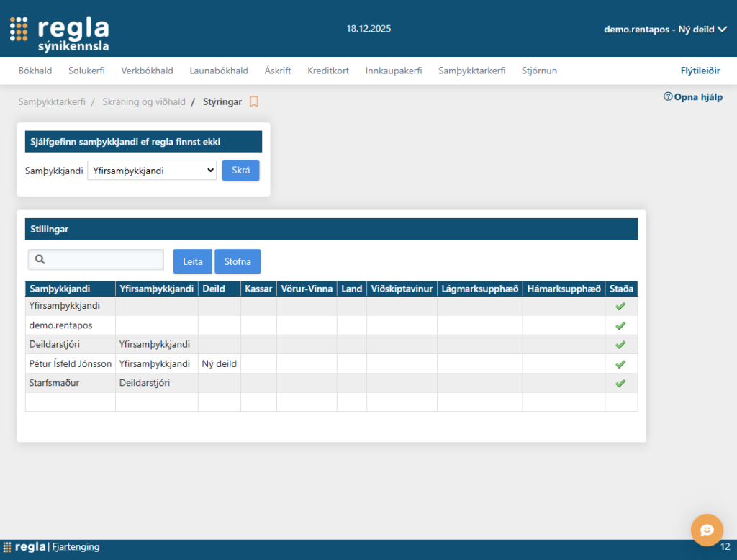Open the chat support bubble icon
737x560 pixels.
[x=707, y=530]
